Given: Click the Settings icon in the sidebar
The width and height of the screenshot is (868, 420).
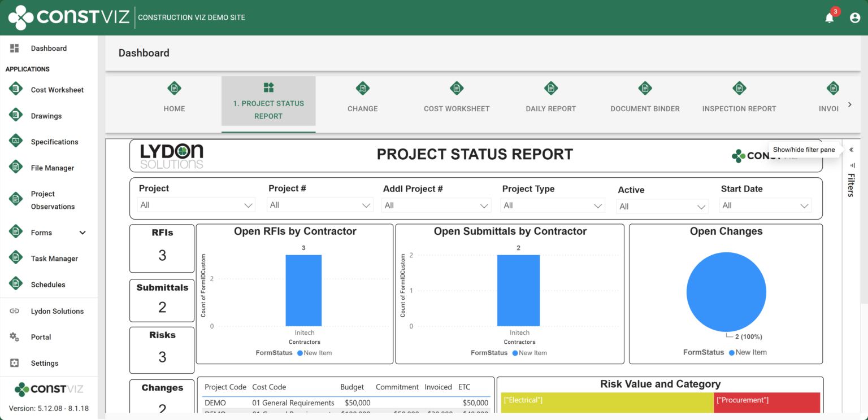Looking at the screenshot, I should 15,363.
